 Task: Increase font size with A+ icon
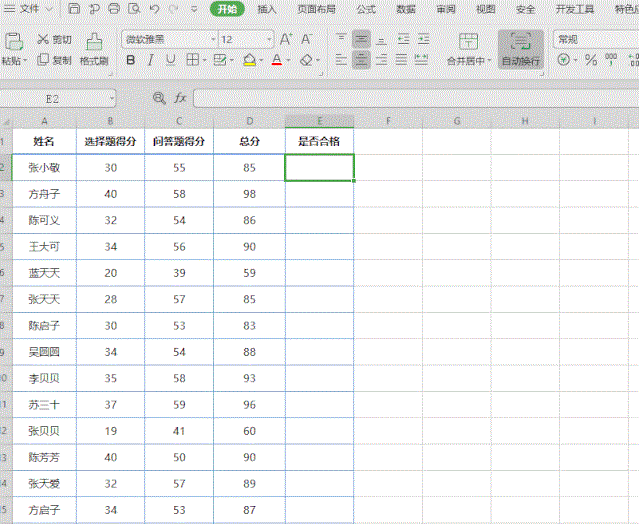[286, 39]
